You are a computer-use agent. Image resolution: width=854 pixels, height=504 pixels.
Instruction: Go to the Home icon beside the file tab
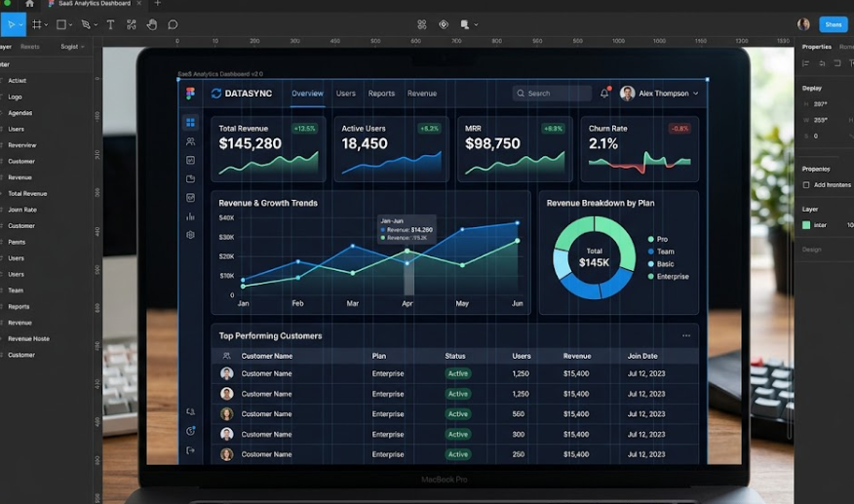coord(29,4)
